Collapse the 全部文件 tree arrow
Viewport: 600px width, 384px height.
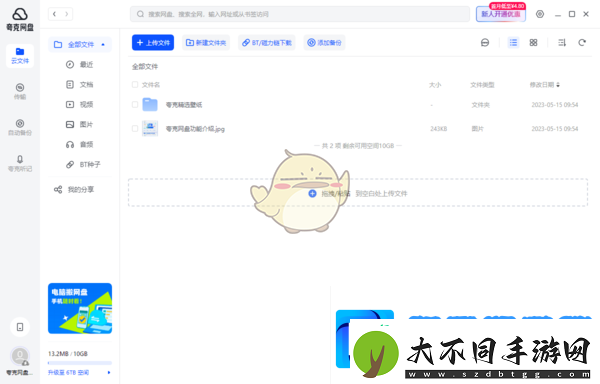click(103, 44)
